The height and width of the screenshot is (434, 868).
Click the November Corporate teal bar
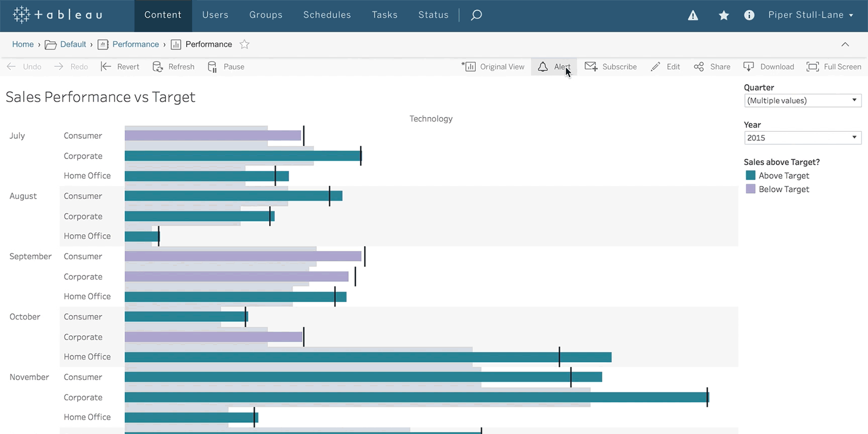click(417, 397)
